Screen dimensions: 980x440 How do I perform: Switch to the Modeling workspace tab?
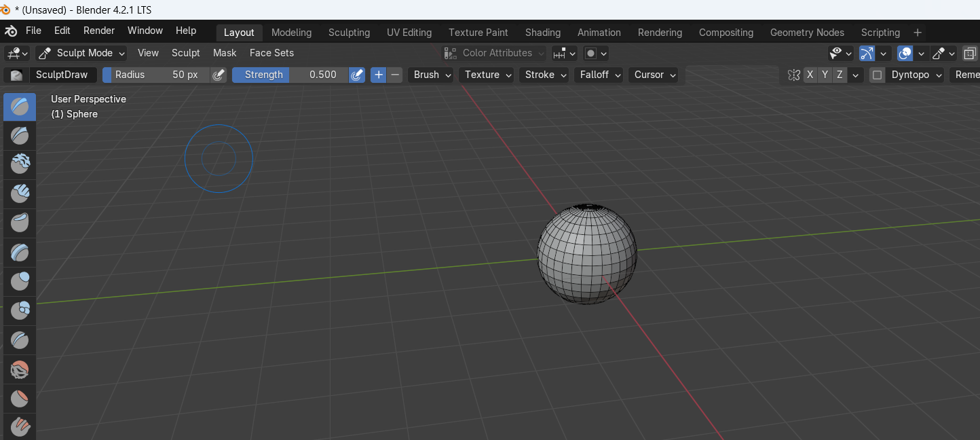click(291, 33)
